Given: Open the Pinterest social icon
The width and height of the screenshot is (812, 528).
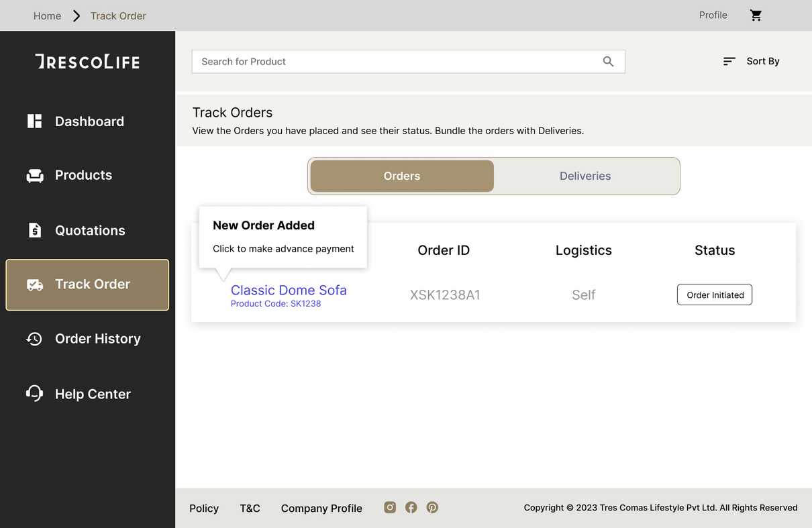Looking at the screenshot, I should click(432, 507).
